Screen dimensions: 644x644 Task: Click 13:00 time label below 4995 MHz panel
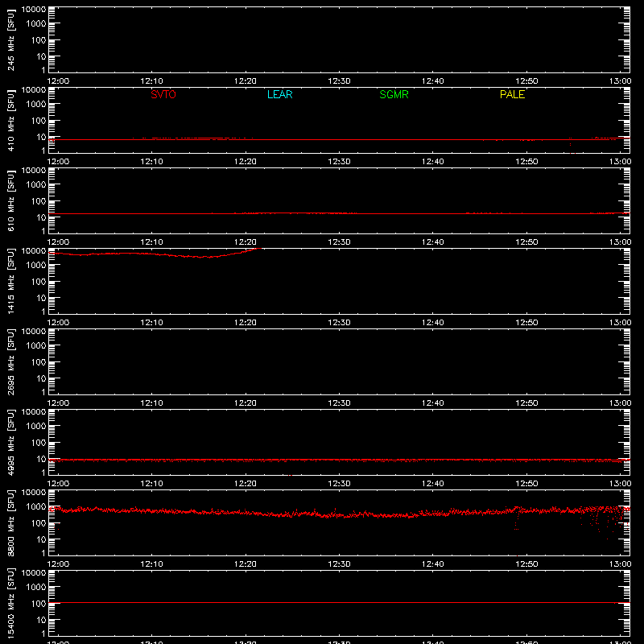[x=620, y=484]
